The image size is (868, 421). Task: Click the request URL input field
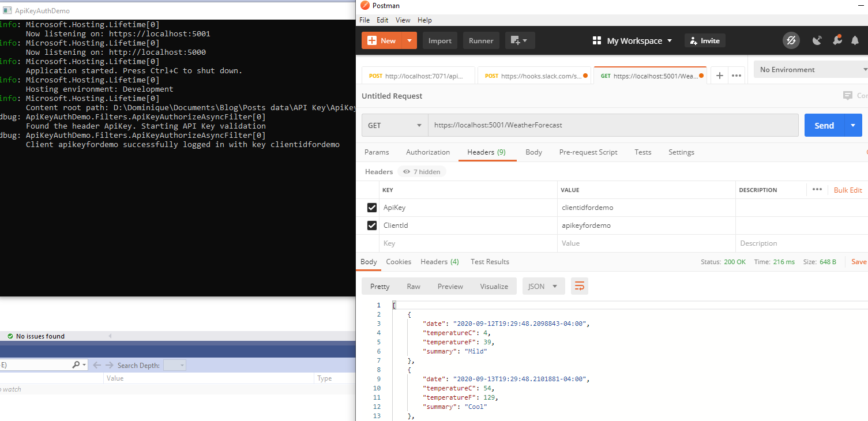tap(613, 125)
